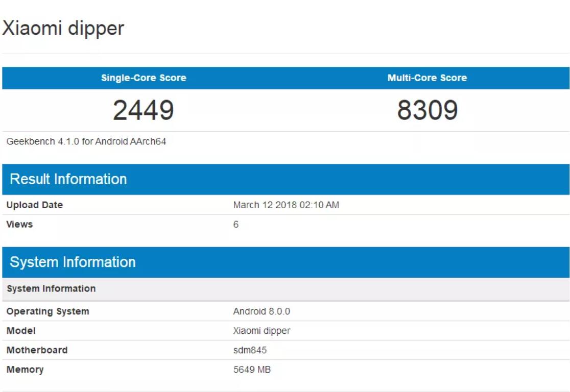Click the blue 'System Information' section header
Viewport: 570px width, 392px height.
[x=286, y=262]
